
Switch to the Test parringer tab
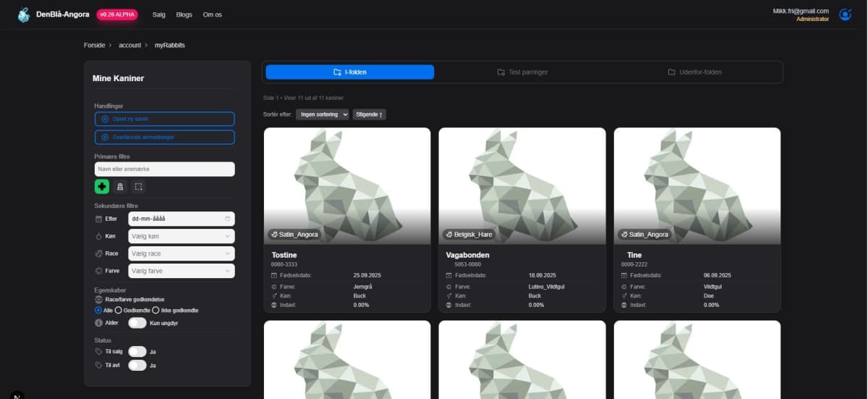(x=522, y=72)
